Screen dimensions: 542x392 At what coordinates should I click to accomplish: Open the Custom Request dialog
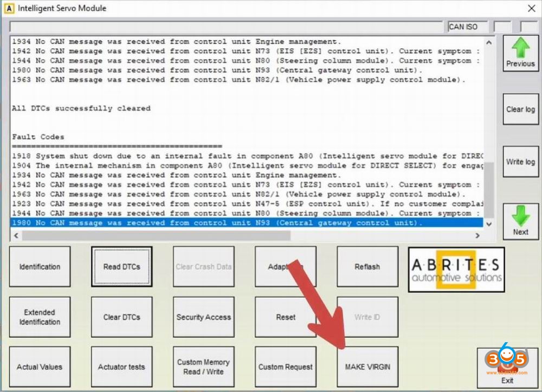286,367
